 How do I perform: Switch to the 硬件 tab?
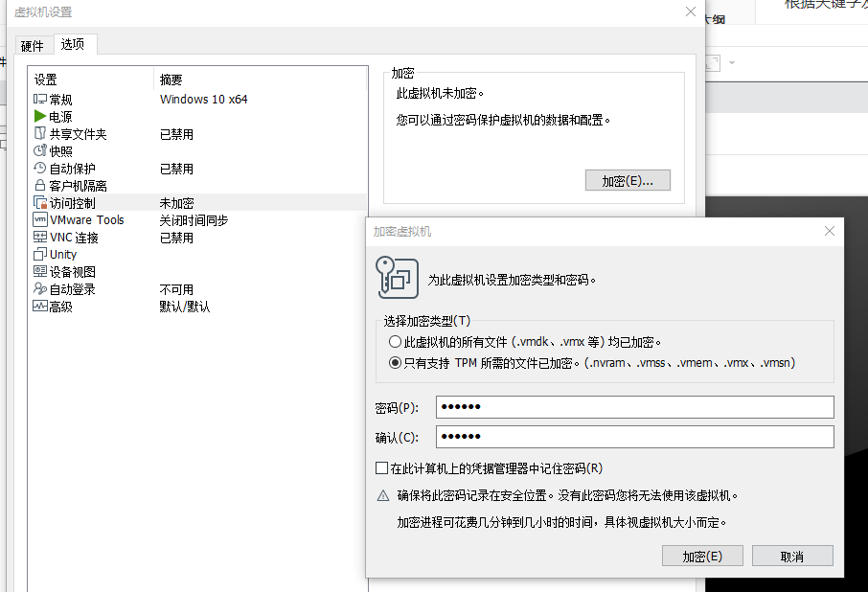(32, 45)
